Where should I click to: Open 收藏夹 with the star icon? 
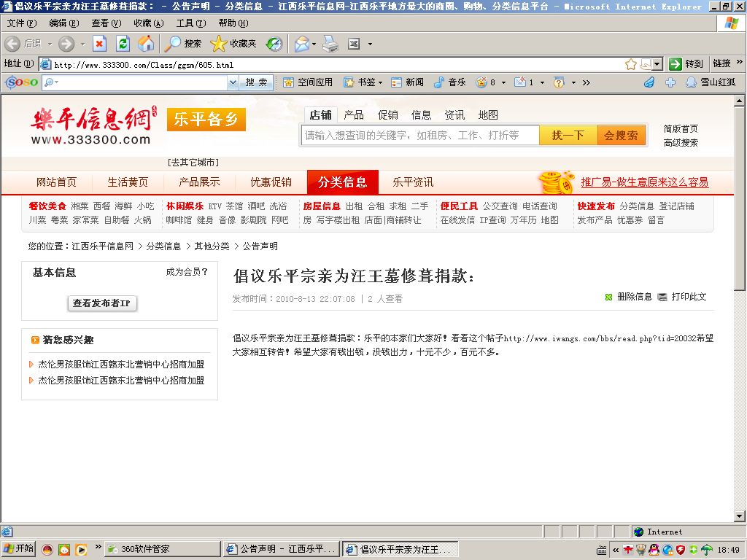217,43
